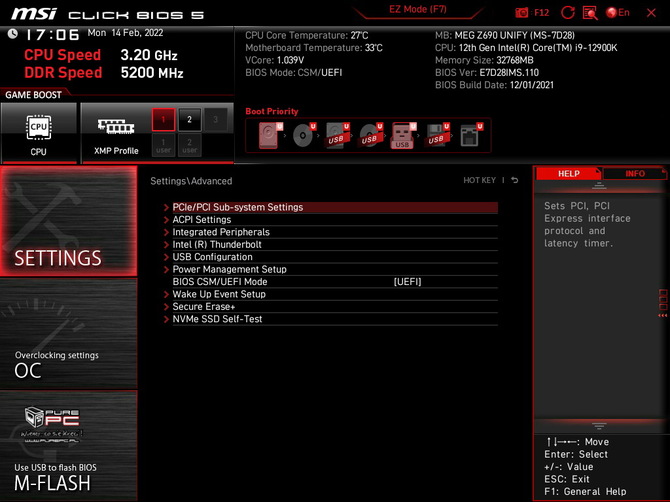Expand the Integrated Peripherals submenu
670x502 pixels.
point(220,232)
